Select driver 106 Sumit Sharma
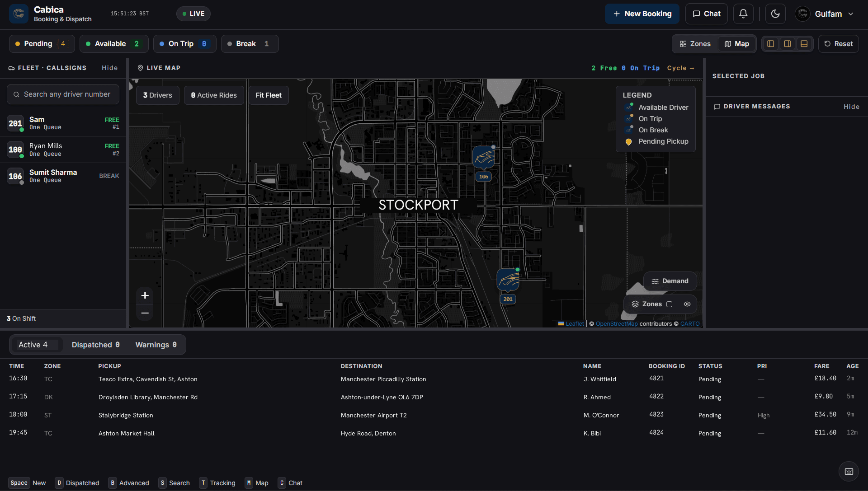868x491 pixels. coord(63,176)
